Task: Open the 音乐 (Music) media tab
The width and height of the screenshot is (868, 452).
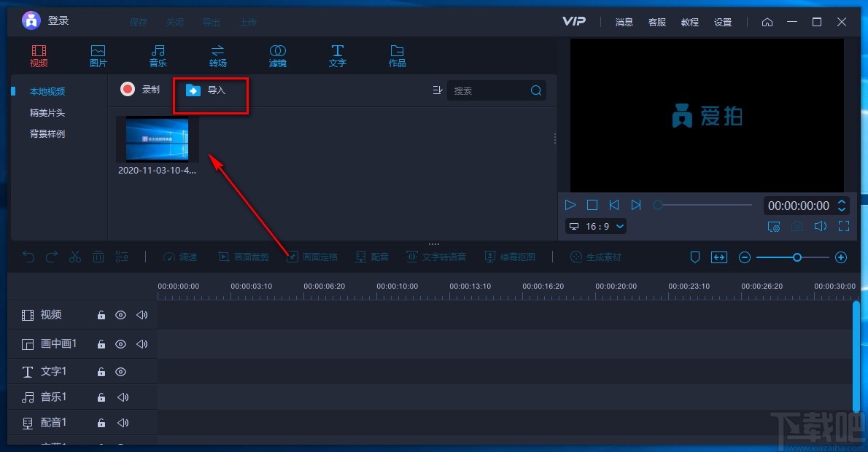Action: (158, 56)
